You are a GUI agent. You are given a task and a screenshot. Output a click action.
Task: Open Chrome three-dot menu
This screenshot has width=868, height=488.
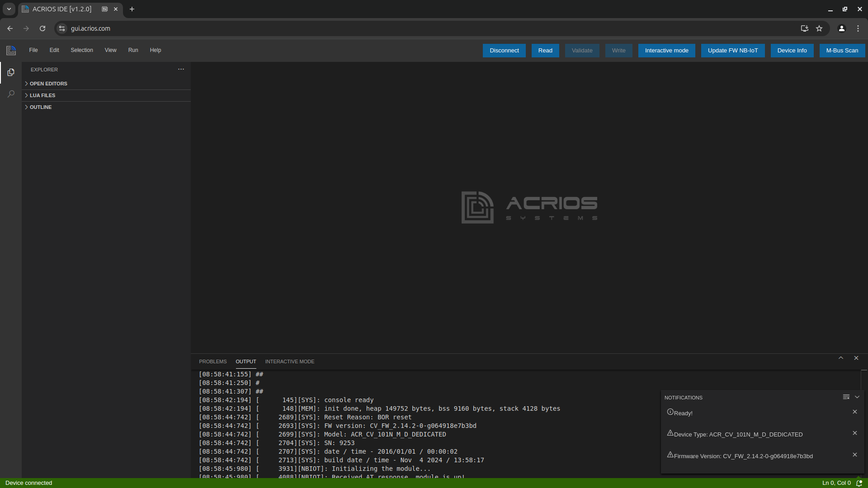pos(858,28)
